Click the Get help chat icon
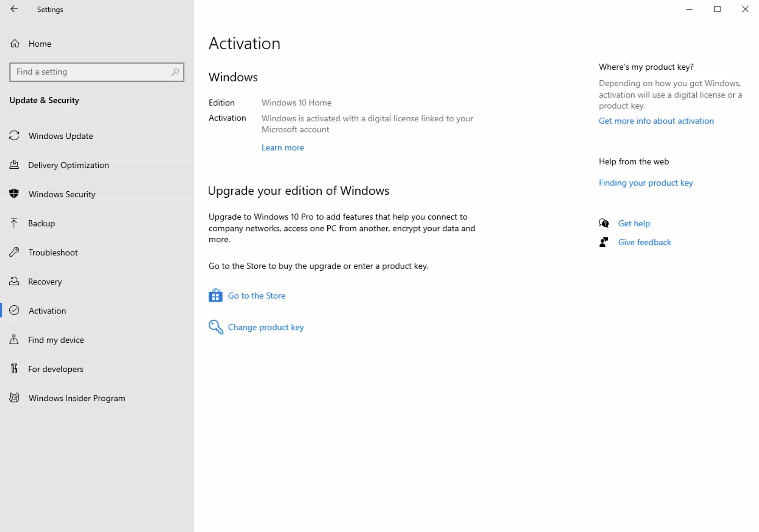This screenshot has width=759, height=532. [x=604, y=223]
